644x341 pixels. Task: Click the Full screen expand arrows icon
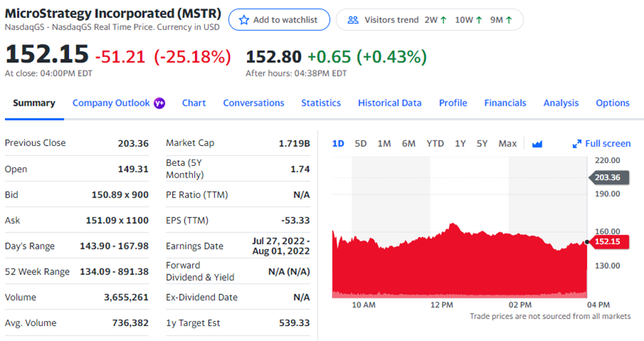pyautogui.click(x=577, y=144)
